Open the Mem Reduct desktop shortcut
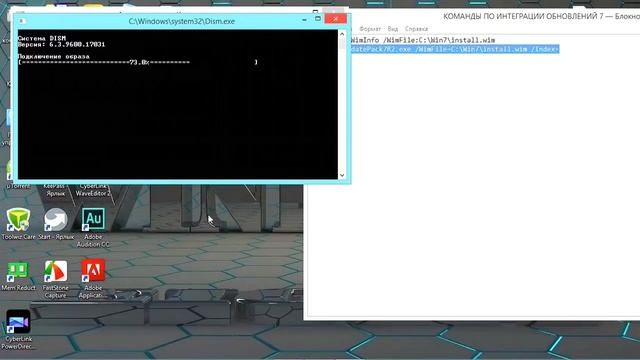The width and height of the screenshot is (640, 360). click(18, 276)
